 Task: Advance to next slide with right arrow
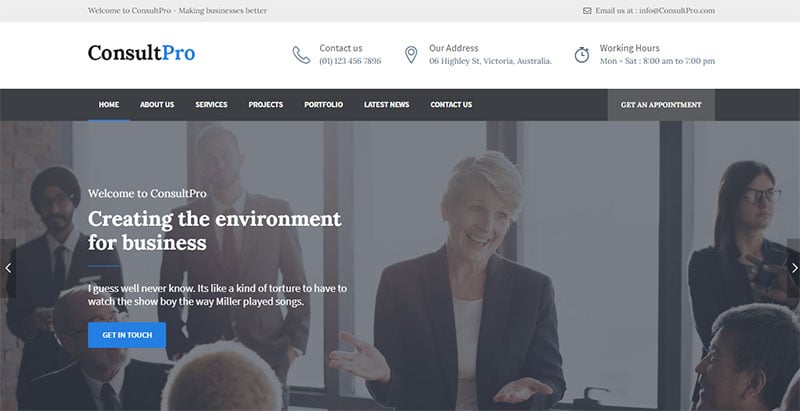click(793, 268)
